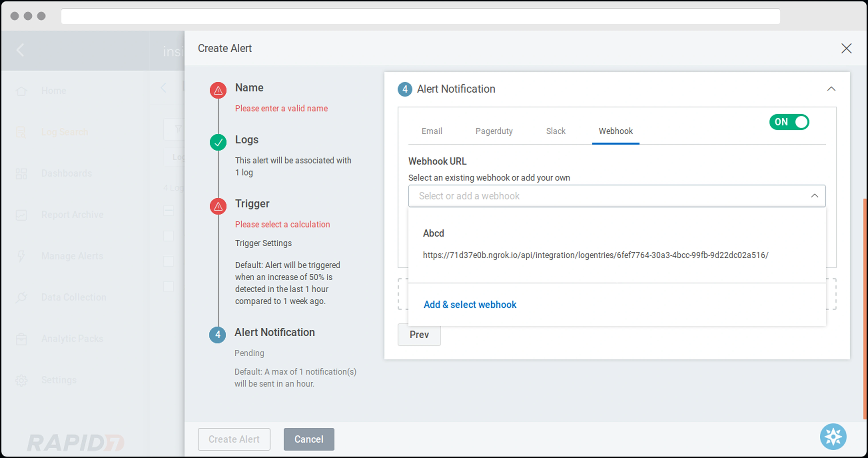Switch to the Email tab
The width and height of the screenshot is (868, 458).
432,131
